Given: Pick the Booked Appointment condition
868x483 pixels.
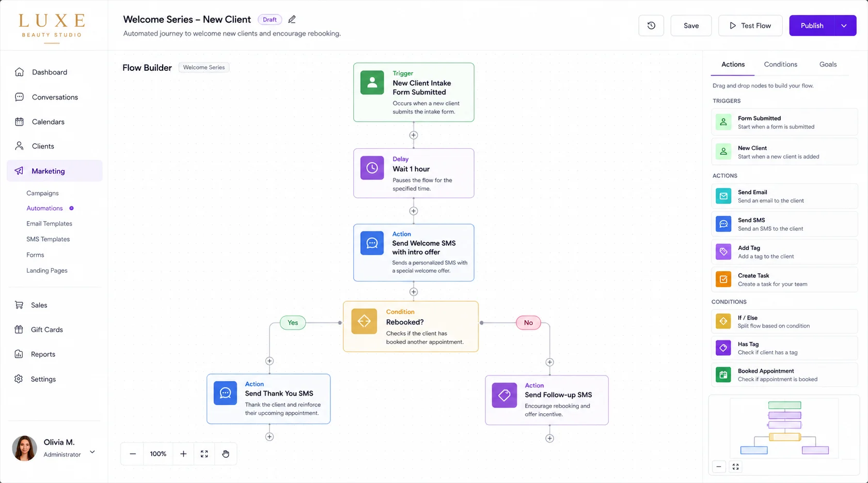Looking at the screenshot, I should (x=784, y=375).
